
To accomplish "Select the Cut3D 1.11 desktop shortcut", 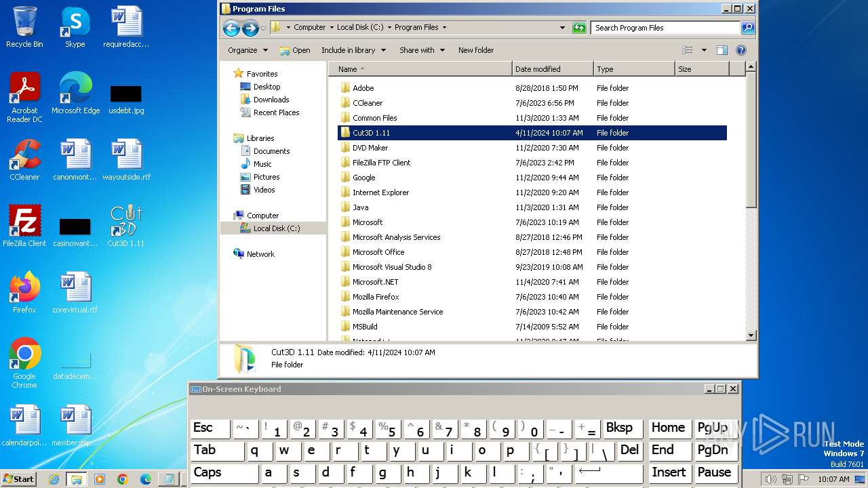I will [126, 226].
